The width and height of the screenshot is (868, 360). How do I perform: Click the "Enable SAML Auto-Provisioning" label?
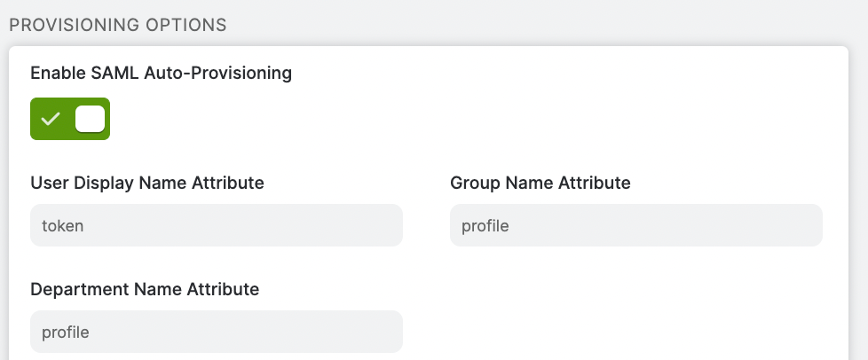coord(162,73)
